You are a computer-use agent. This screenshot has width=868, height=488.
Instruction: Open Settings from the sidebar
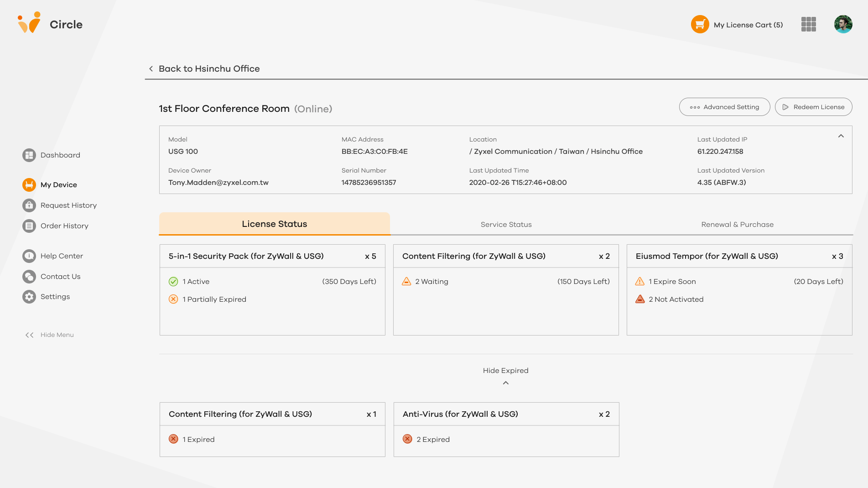coord(55,297)
